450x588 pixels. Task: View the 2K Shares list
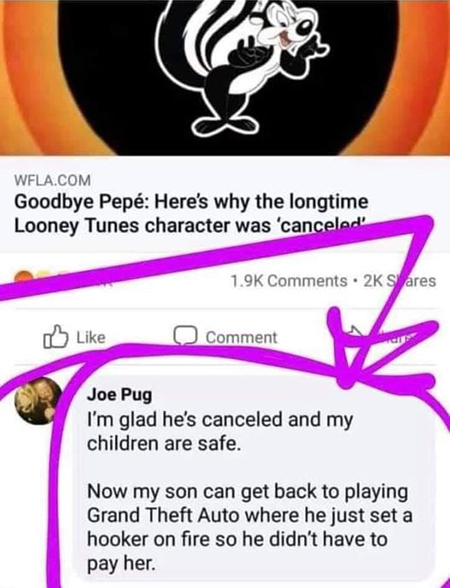tap(400, 280)
